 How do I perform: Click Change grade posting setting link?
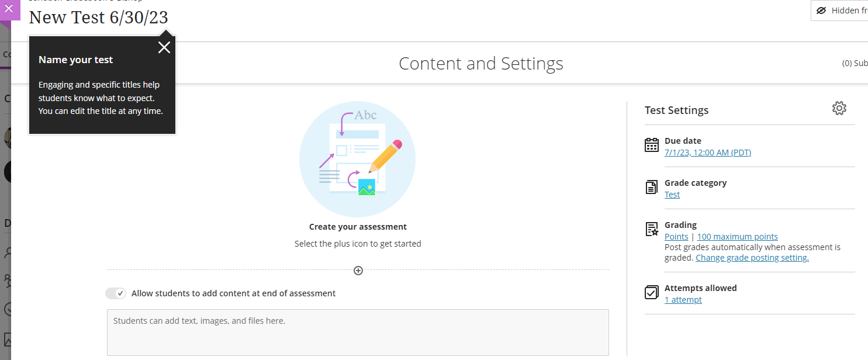[x=752, y=258]
